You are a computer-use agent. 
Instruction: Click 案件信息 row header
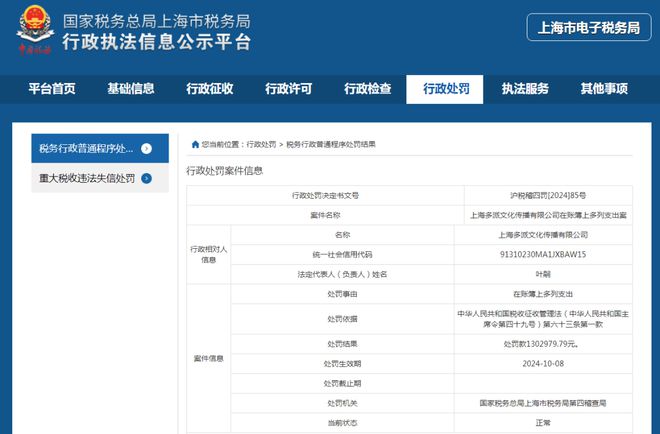click(x=208, y=359)
